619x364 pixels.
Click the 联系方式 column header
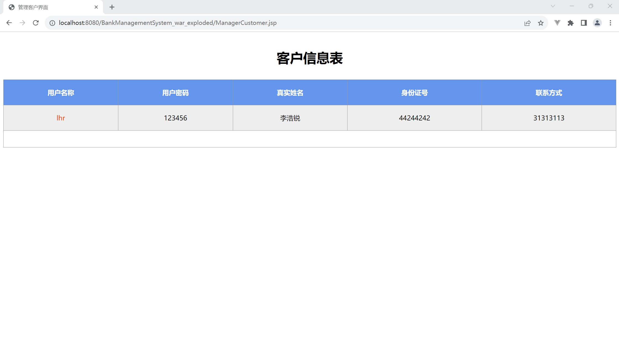(549, 93)
